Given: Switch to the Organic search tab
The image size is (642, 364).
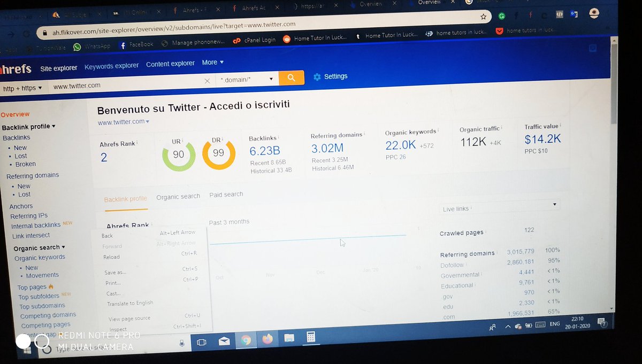Looking at the screenshot, I should [178, 197].
